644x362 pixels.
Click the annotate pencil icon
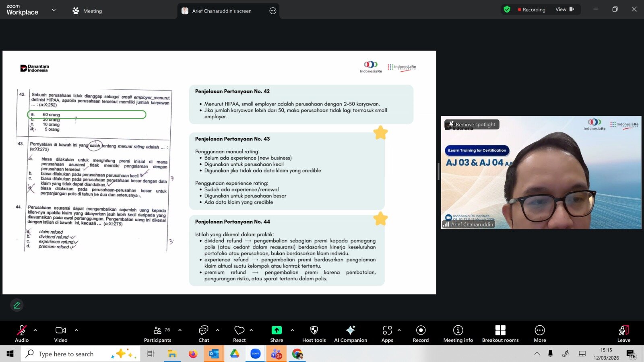(x=17, y=305)
